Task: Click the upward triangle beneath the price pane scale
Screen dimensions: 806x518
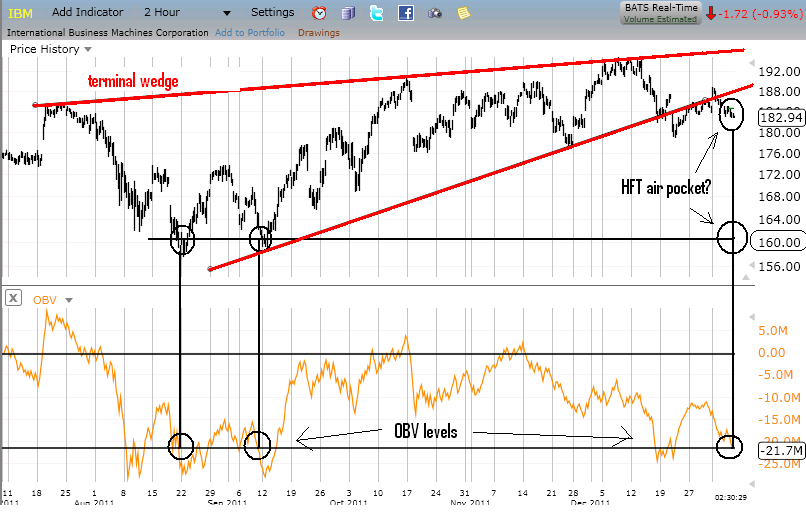Action: [x=745, y=278]
